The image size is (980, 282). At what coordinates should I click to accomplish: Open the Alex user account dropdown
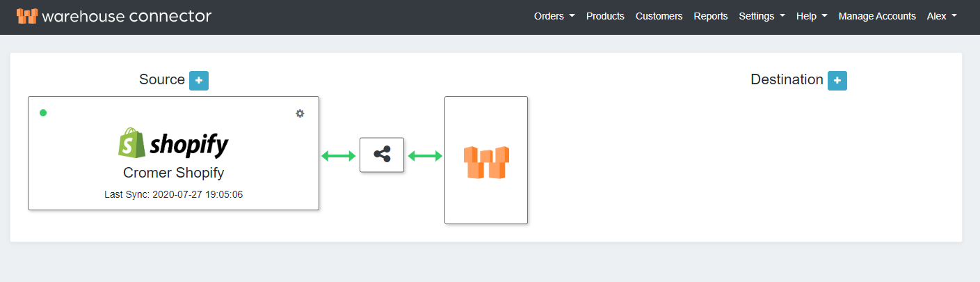(942, 16)
